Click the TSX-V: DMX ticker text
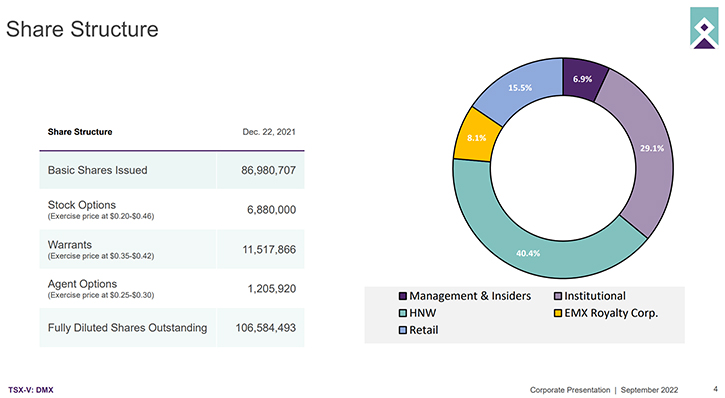The width and height of the screenshot is (725, 398). tap(31, 390)
